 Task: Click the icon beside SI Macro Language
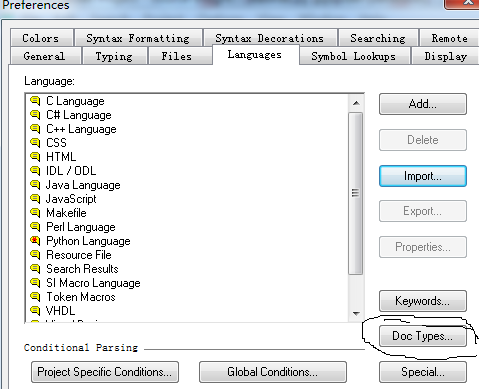[x=35, y=283]
